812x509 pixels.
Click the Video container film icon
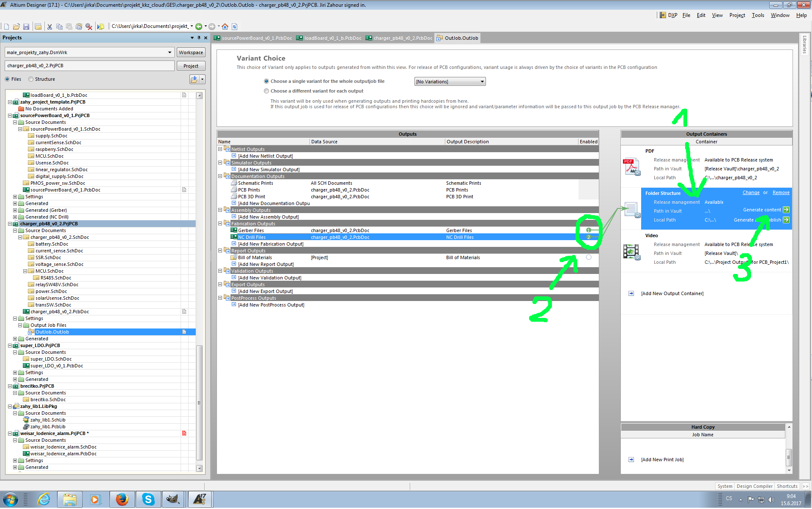pos(631,252)
